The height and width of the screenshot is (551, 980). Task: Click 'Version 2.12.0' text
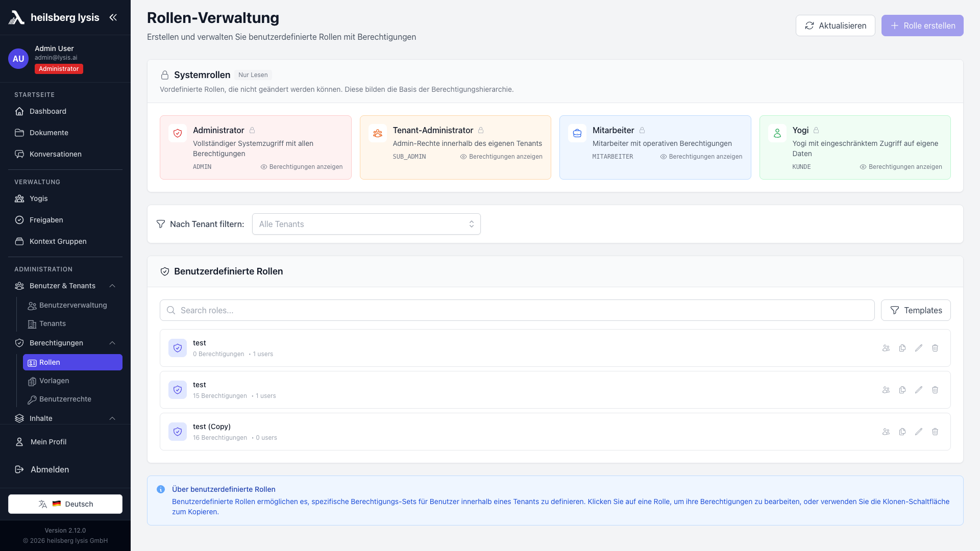pos(65,531)
